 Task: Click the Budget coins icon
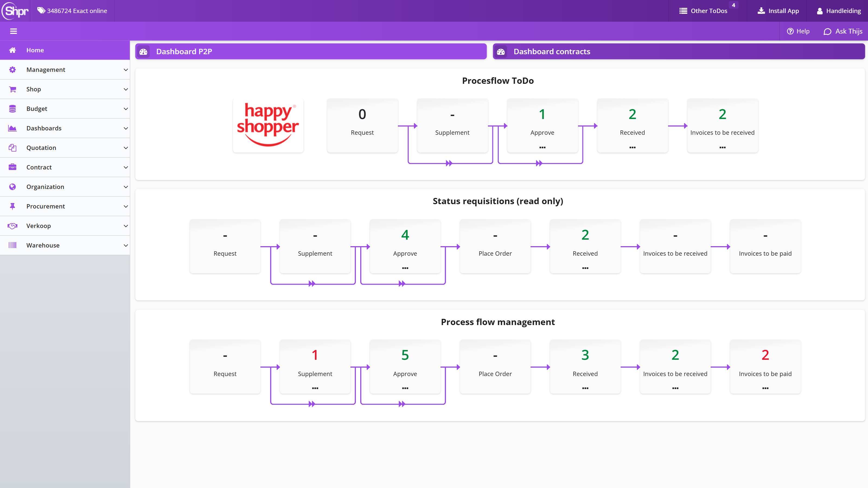tap(12, 109)
